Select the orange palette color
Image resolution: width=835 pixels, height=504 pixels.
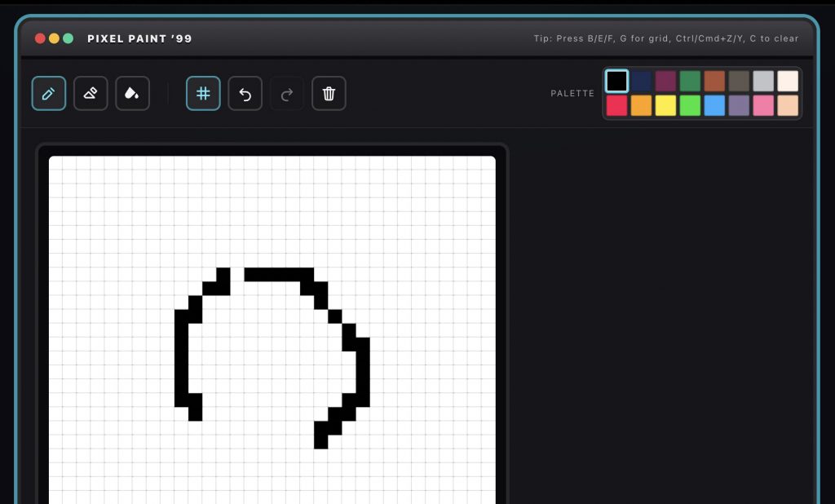pyautogui.click(x=642, y=105)
